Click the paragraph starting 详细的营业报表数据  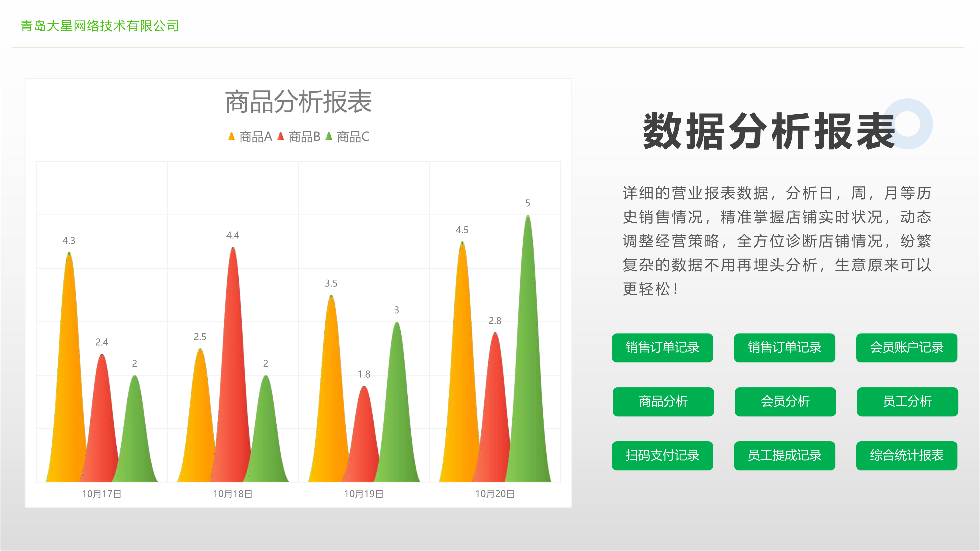click(x=777, y=241)
